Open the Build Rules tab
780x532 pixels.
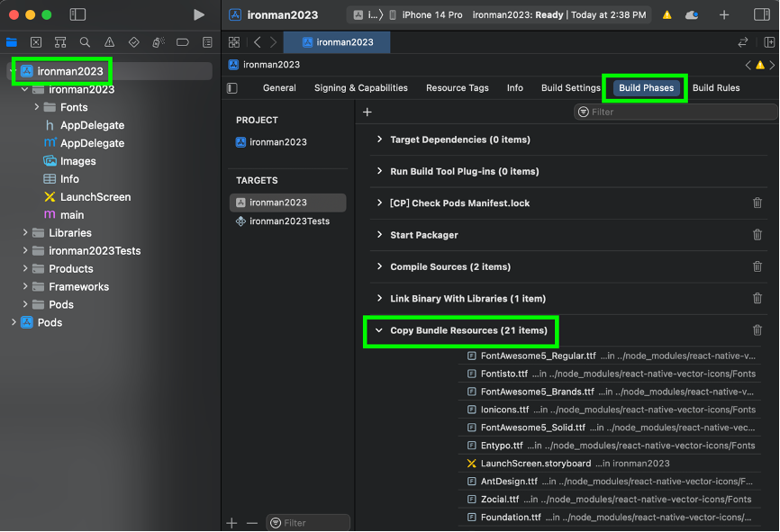pyautogui.click(x=716, y=88)
